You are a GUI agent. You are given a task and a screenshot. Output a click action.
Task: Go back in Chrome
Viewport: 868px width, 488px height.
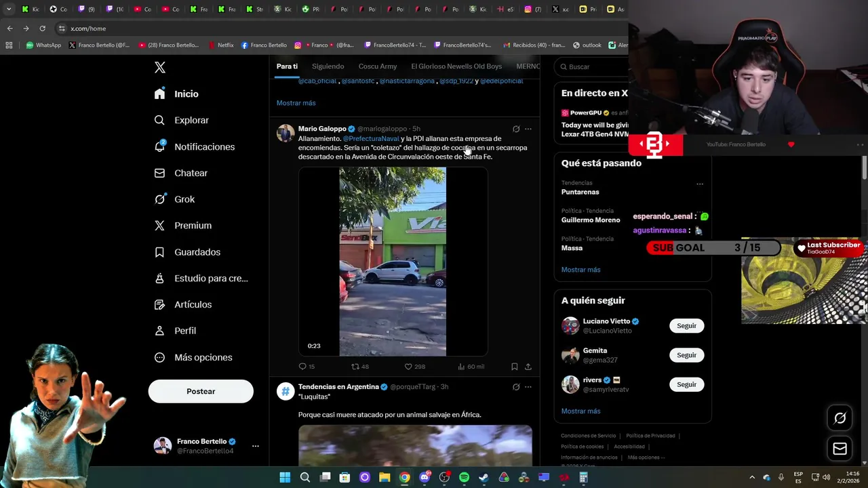point(9,28)
